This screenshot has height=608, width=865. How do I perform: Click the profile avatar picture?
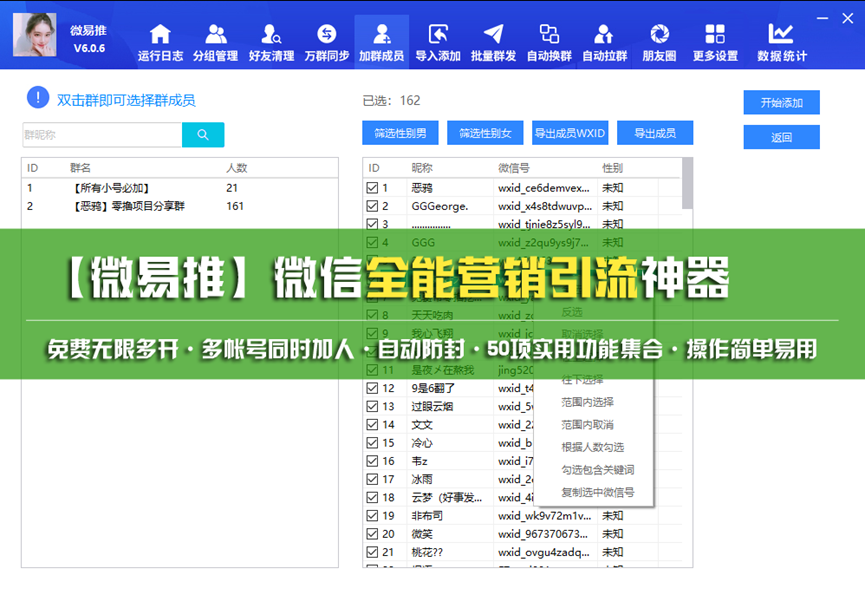[35, 35]
